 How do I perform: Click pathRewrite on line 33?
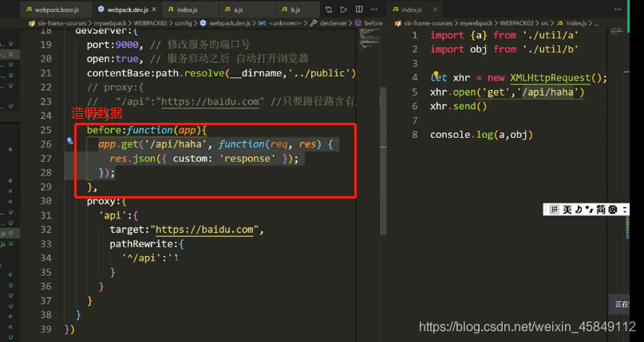(141, 244)
